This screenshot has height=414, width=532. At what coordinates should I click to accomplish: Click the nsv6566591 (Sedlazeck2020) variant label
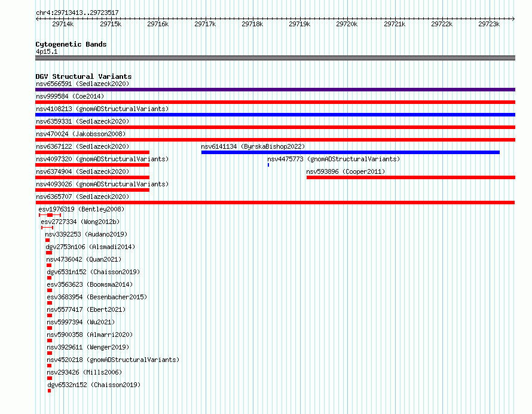point(82,84)
